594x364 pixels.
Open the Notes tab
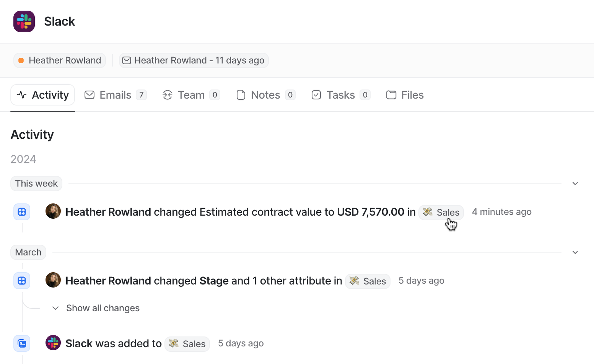tap(265, 95)
